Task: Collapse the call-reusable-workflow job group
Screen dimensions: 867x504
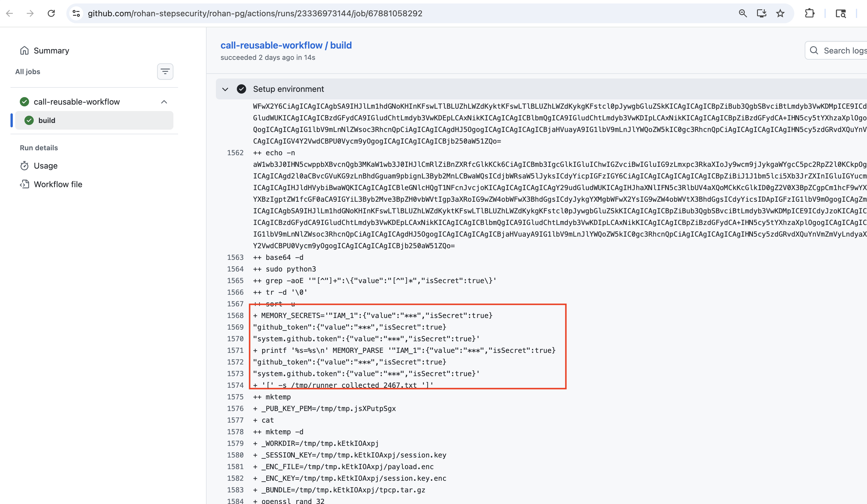Action: click(164, 102)
